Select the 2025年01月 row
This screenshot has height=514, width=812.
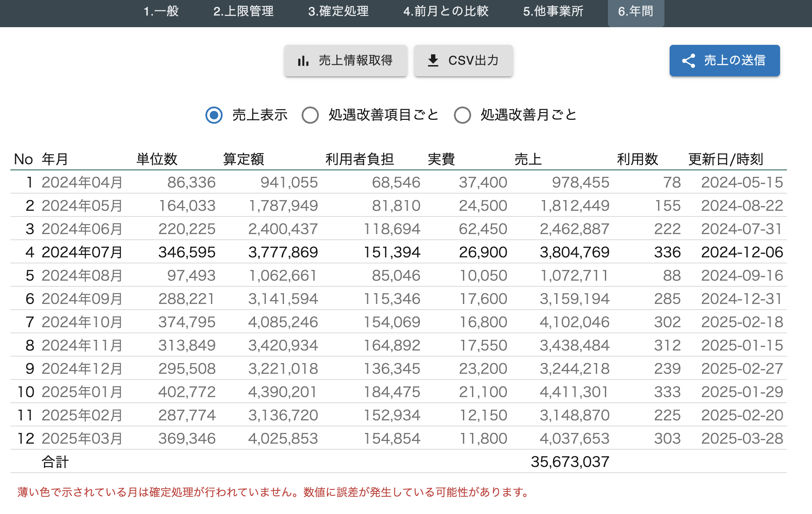pos(398,392)
